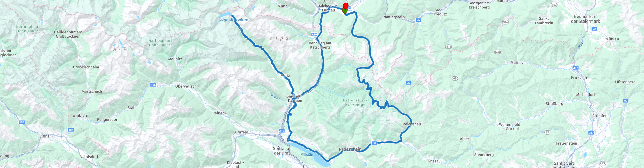Screen dimensions: 644x168
Task: Click the Nationalpark Nockberge label
Action: tap(355, 102)
